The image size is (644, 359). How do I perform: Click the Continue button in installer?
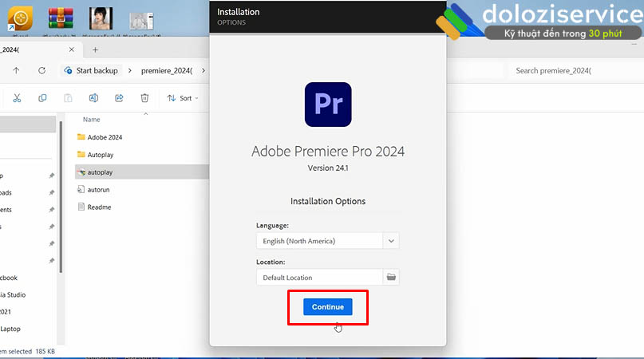point(327,307)
